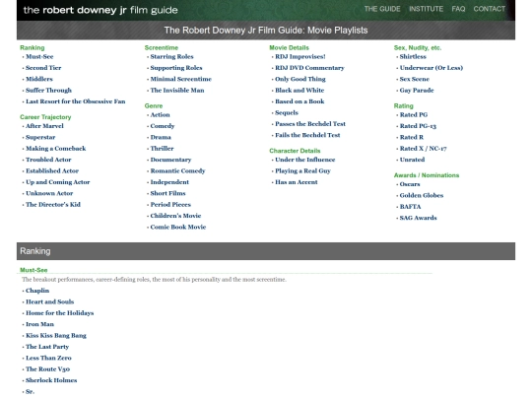Click the site logo 'the robert downey jr film guide'
Viewport: 532px width, 399px height.
pyautogui.click(x=100, y=10)
